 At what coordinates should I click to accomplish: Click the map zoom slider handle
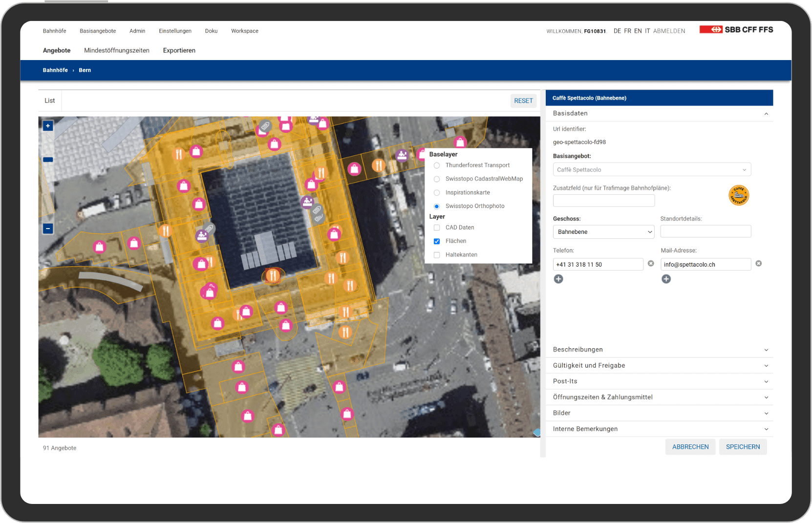pos(48,160)
